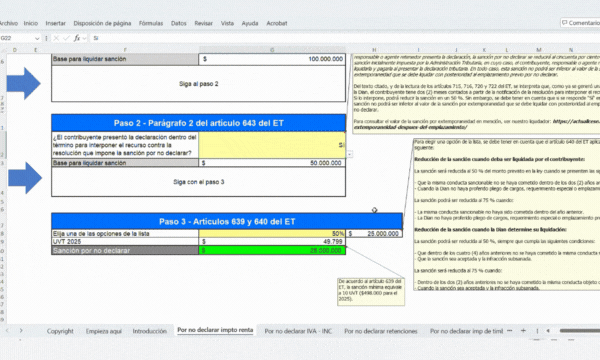This screenshot has height=360, width=600.
Task: Click the Paso 2 blue header
Action: pyautogui.click(x=199, y=123)
